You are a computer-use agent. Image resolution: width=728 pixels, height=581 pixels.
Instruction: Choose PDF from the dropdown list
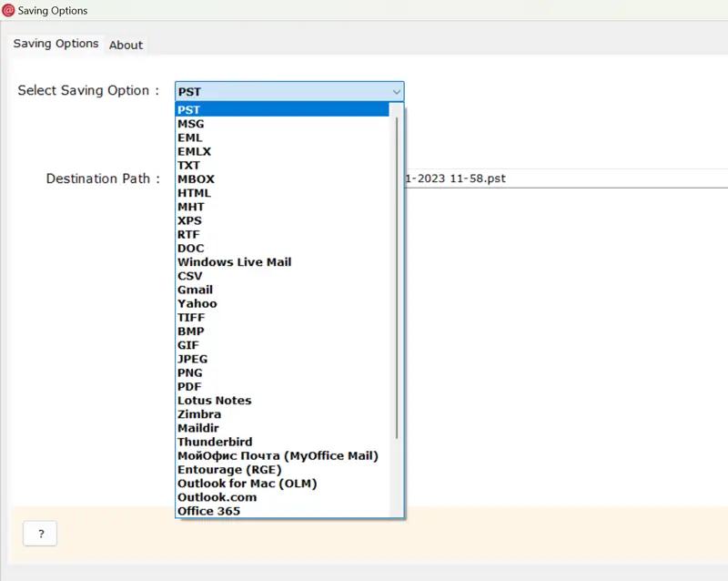pos(282,386)
